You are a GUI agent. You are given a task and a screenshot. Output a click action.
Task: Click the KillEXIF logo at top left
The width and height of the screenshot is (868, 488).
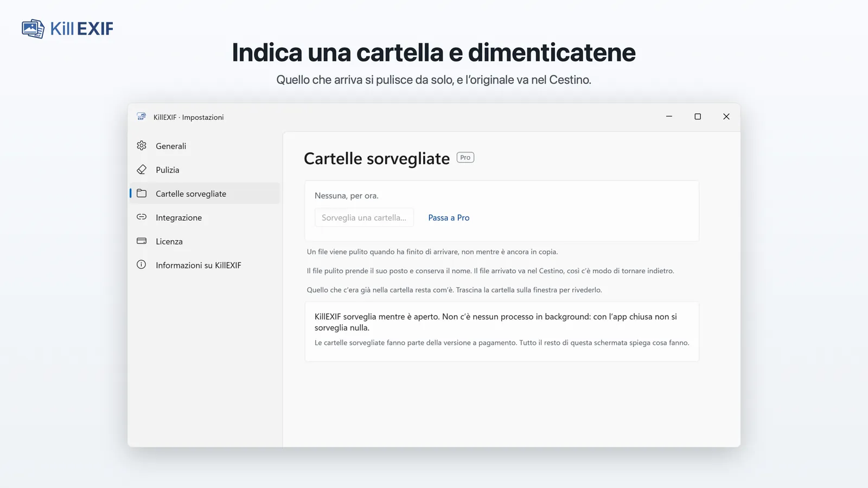pyautogui.click(x=68, y=29)
